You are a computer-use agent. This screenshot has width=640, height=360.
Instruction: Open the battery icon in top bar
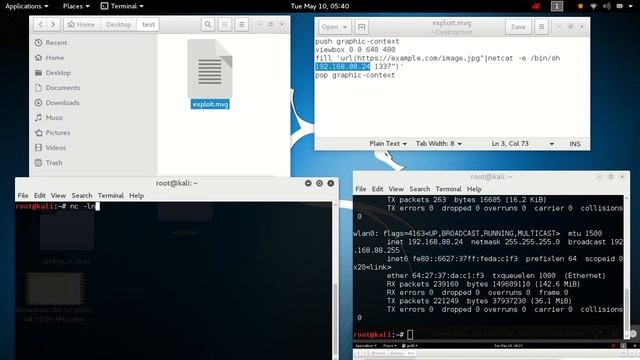pyautogui.click(x=620, y=6)
